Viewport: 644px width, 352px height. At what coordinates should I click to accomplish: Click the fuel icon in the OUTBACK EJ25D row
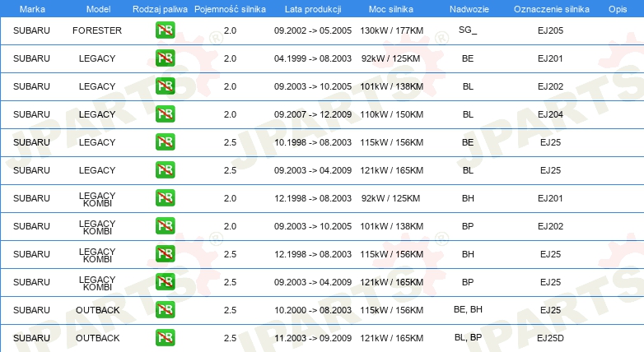coord(165,338)
